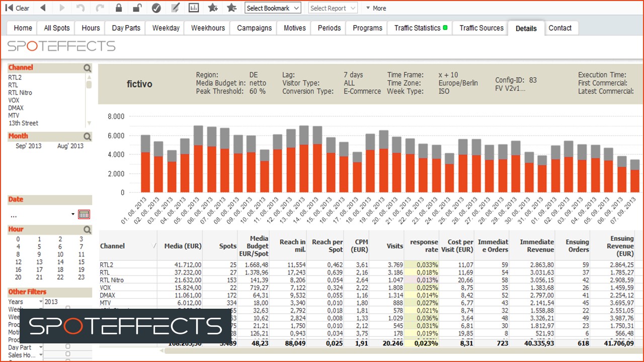
Task: Switch to the Motives tab
Action: click(294, 28)
